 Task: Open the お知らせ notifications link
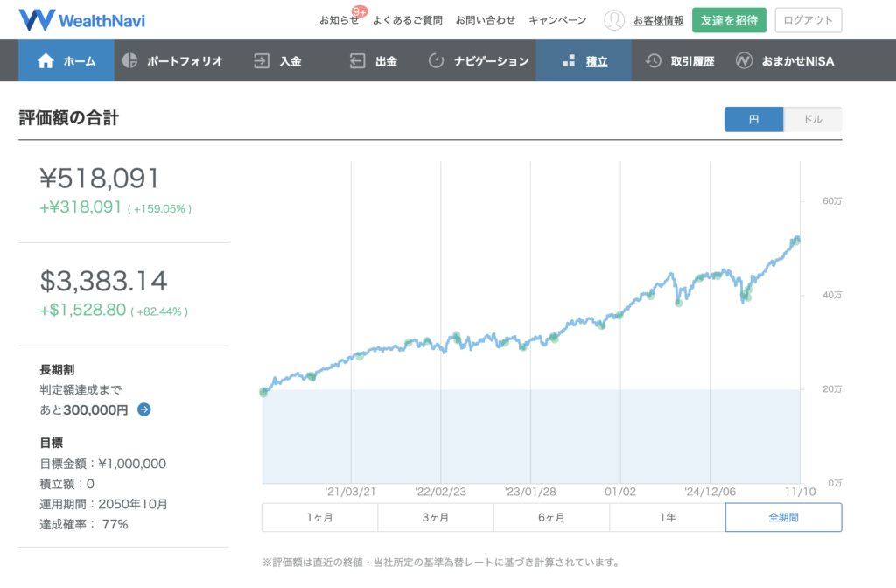click(339, 20)
